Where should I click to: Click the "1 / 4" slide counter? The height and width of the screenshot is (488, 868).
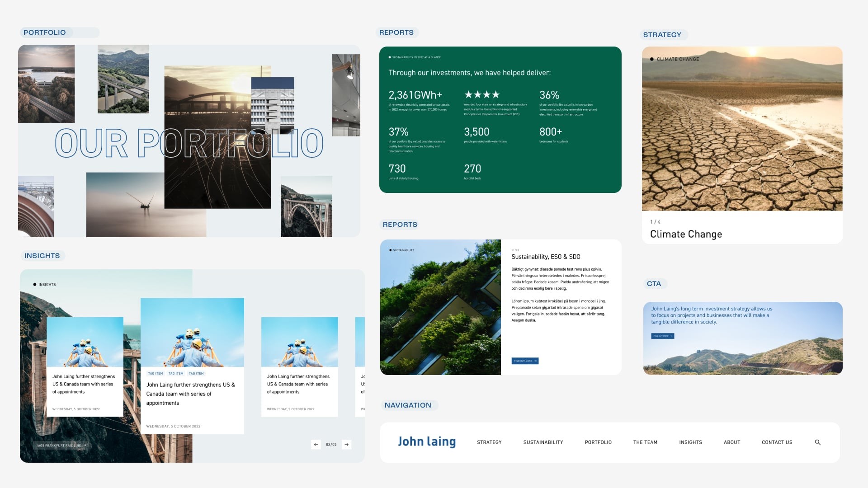[655, 222]
